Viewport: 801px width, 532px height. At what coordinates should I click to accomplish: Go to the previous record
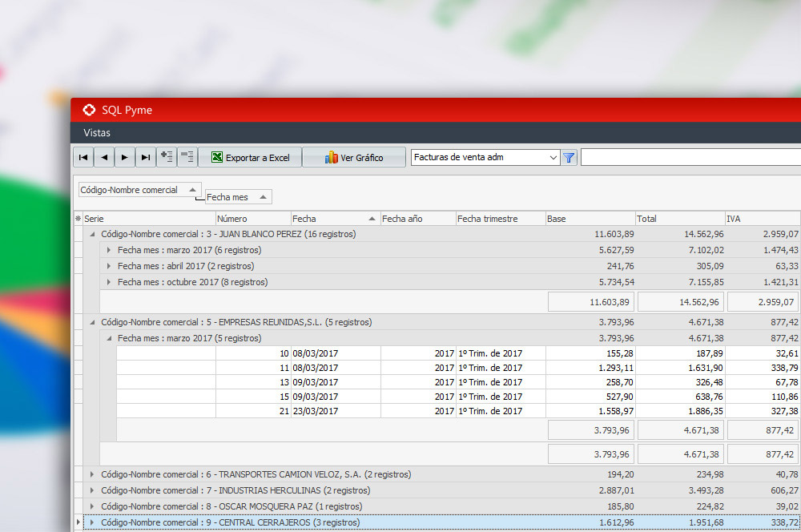104,157
